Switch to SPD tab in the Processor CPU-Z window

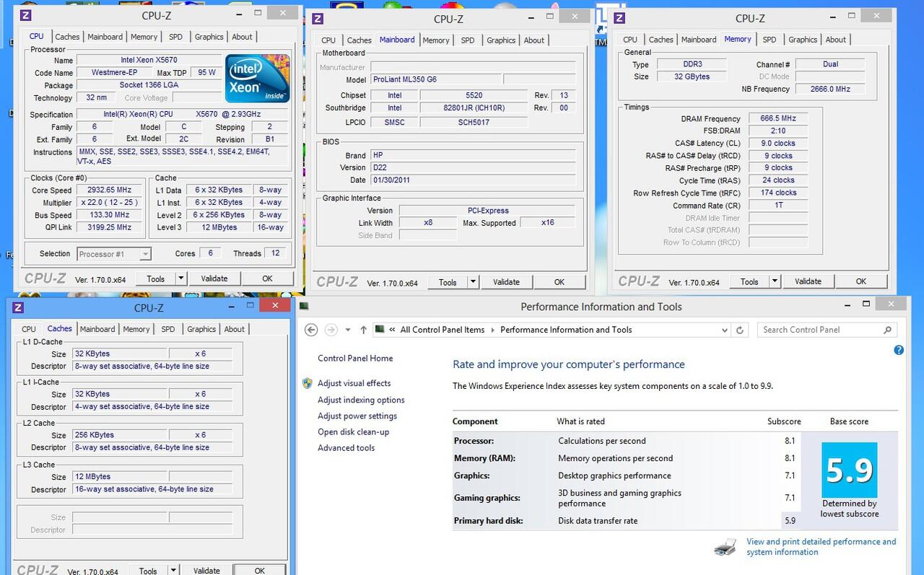pyautogui.click(x=175, y=37)
